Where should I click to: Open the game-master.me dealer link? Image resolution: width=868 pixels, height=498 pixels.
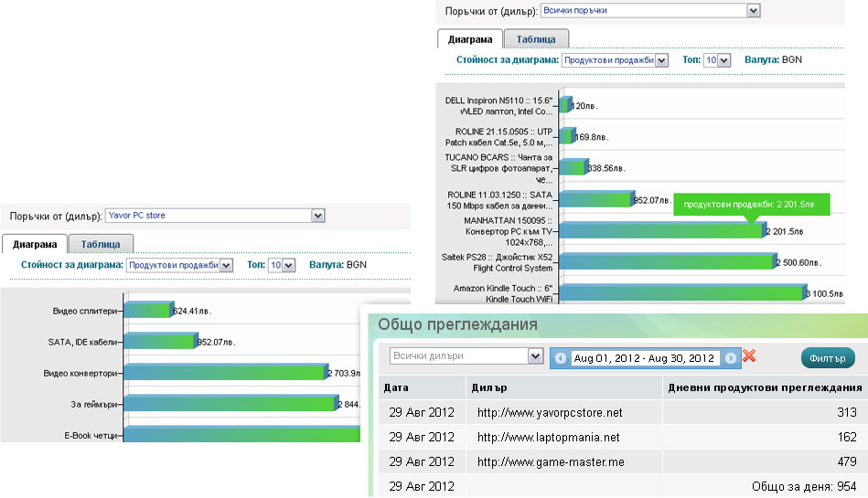pyautogui.click(x=551, y=462)
